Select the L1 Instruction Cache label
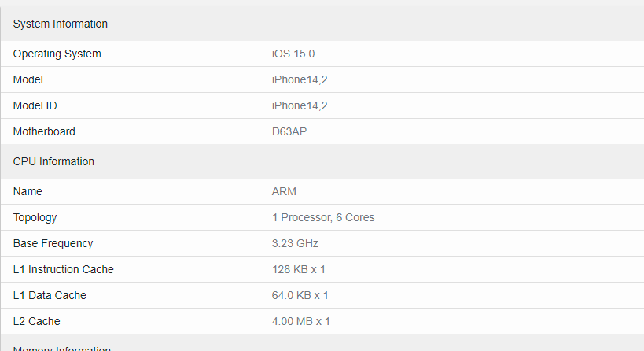 point(63,269)
